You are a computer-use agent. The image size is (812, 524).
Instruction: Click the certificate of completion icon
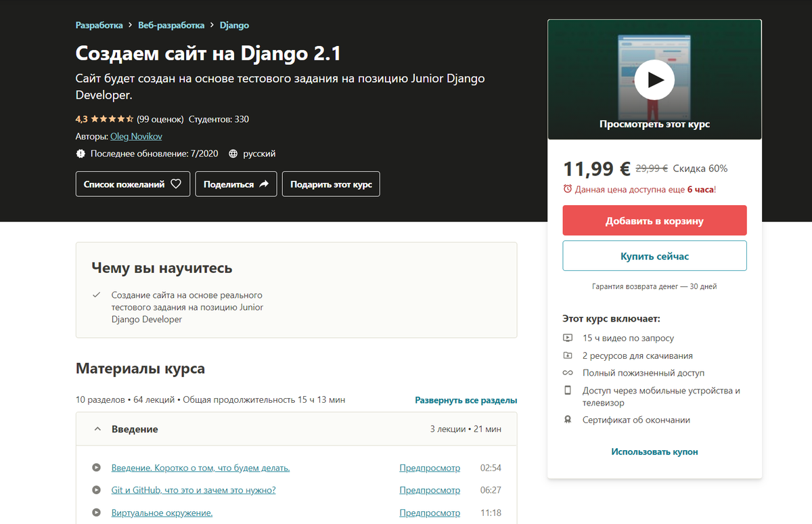[568, 420]
